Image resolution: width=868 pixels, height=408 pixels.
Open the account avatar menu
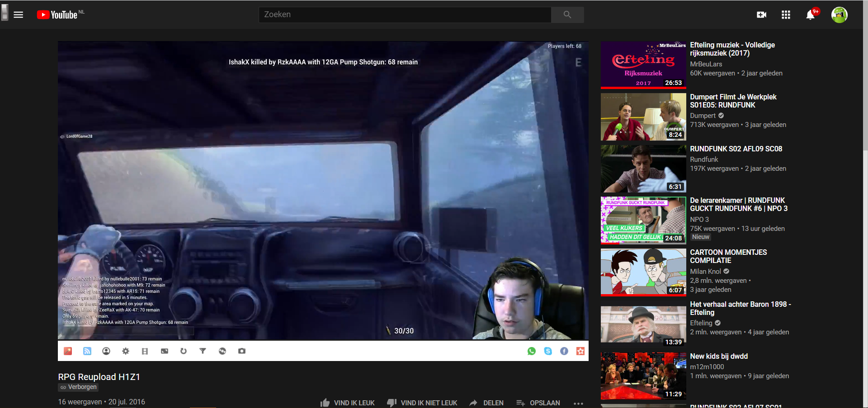coord(839,15)
